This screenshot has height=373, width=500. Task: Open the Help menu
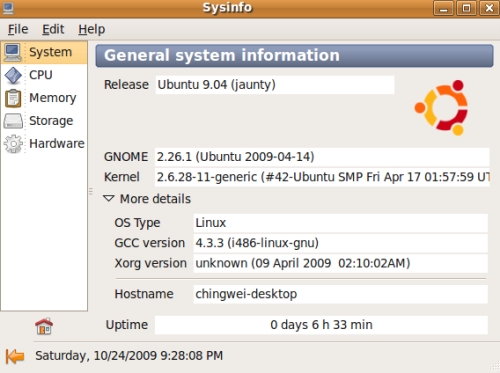(x=92, y=29)
